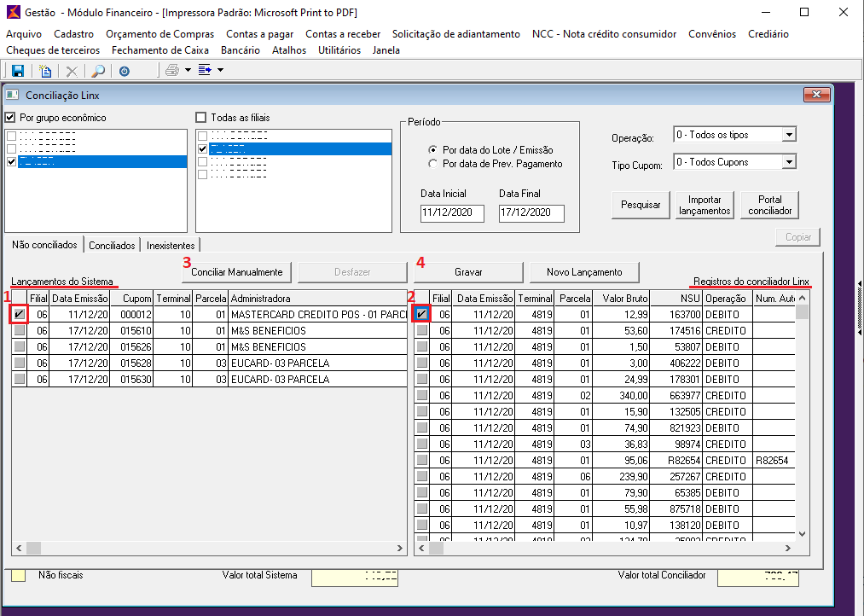Click the Data Inicial date field
The image size is (864, 616).
pyautogui.click(x=452, y=212)
